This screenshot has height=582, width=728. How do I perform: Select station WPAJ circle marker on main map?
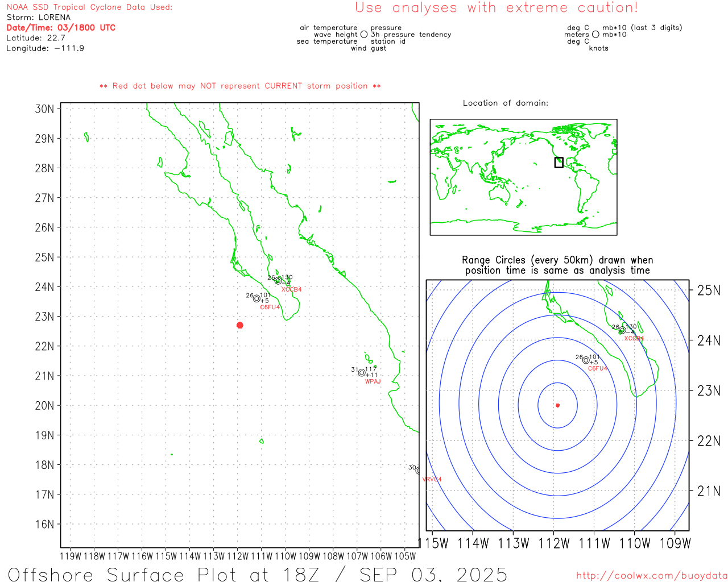[362, 373]
